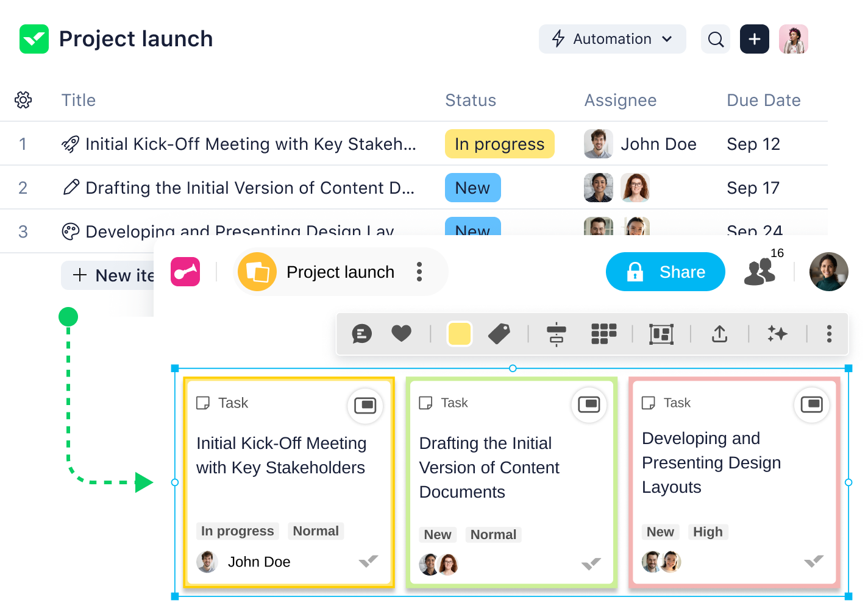Select the tag icon on the toolbar

point(499,334)
